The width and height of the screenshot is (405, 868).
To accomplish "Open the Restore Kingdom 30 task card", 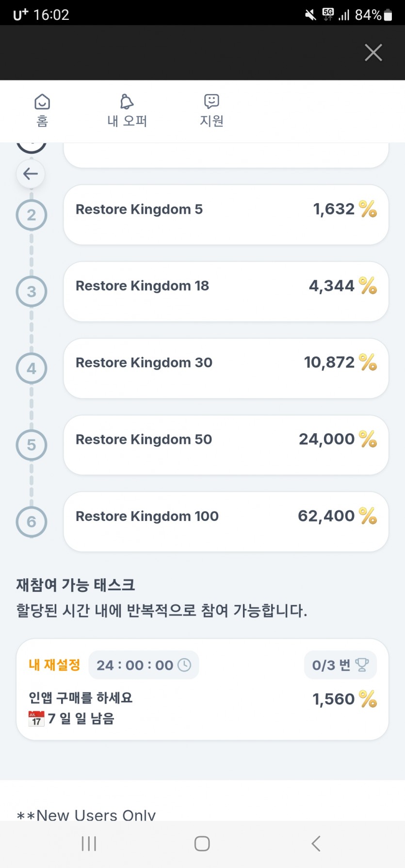I will coord(226,368).
